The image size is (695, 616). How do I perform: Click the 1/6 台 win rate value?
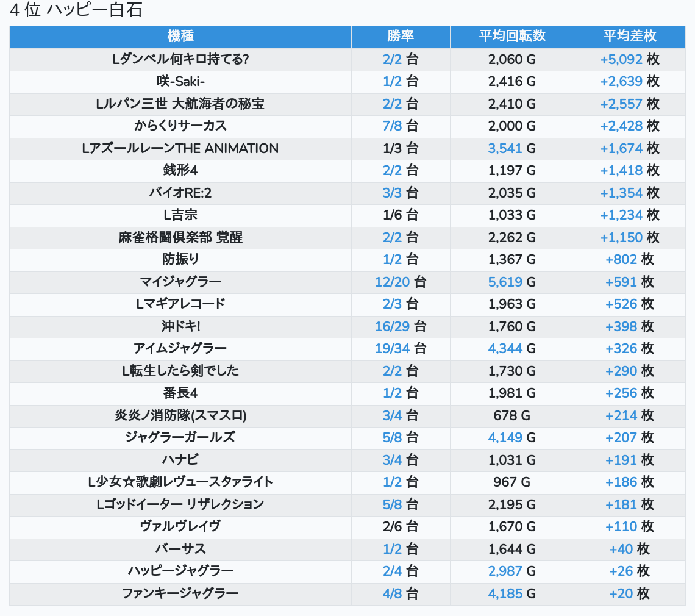pos(401,215)
